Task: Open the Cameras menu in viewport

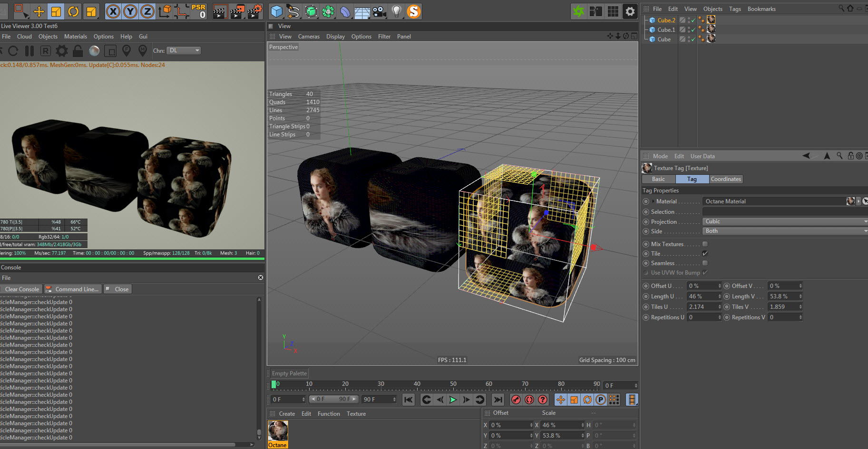Action: click(x=309, y=37)
